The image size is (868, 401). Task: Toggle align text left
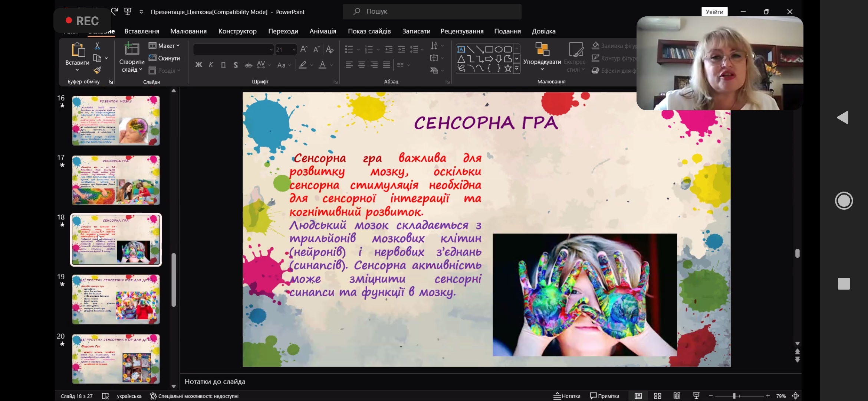[x=349, y=65]
